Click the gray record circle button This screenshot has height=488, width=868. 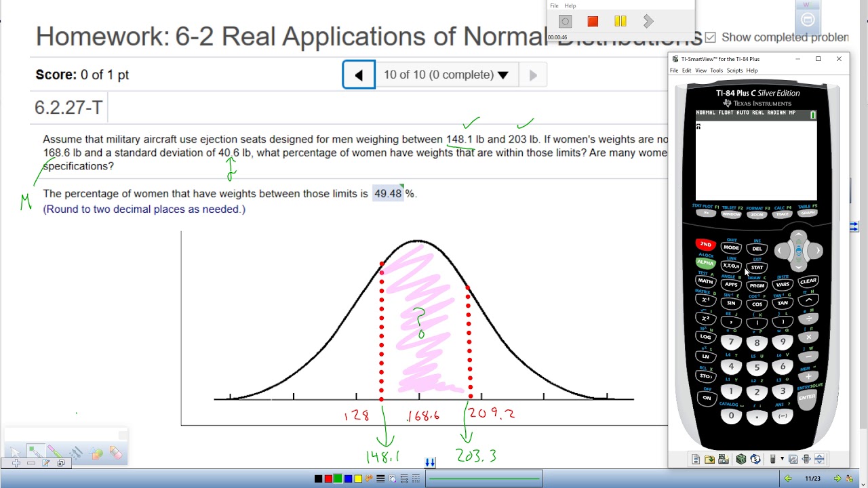565,22
